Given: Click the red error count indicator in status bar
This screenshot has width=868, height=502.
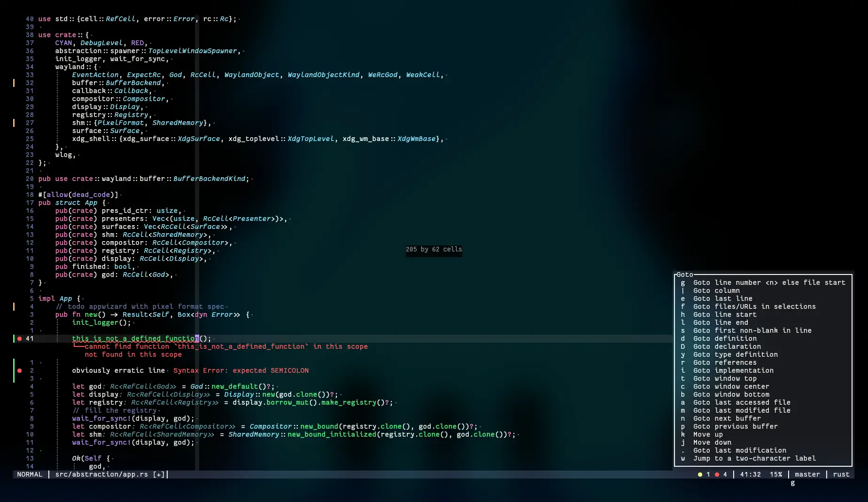Looking at the screenshot, I should (x=721, y=474).
